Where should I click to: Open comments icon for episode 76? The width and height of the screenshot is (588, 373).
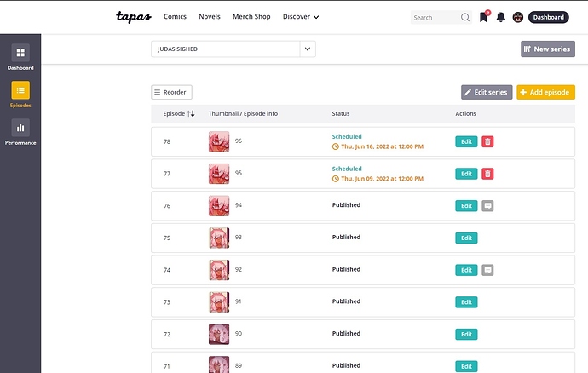[x=487, y=205]
